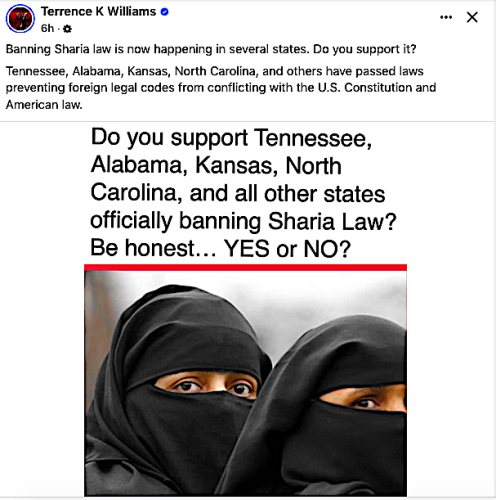This screenshot has height=500, width=496.
Task: Open the attached meme image
Action: pyautogui.click(x=245, y=310)
